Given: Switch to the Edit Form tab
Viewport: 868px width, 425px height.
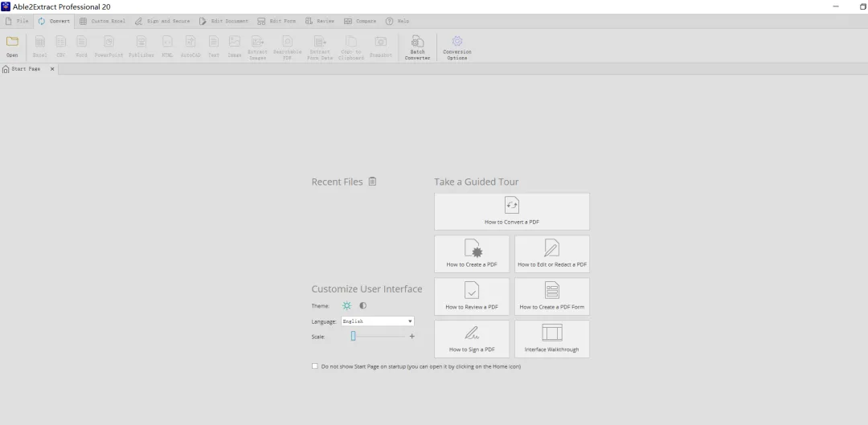Looking at the screenshot, I should coord(276,21).
